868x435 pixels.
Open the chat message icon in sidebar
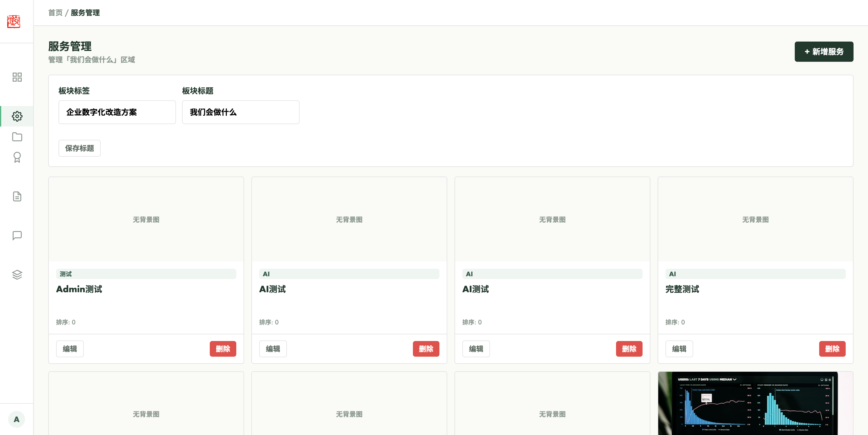coord(17,235)
